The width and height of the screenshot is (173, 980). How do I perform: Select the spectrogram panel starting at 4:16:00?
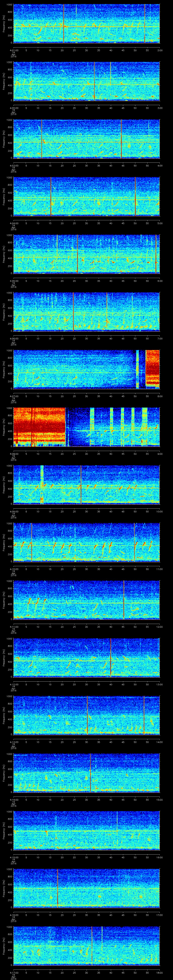coord(87,888)
